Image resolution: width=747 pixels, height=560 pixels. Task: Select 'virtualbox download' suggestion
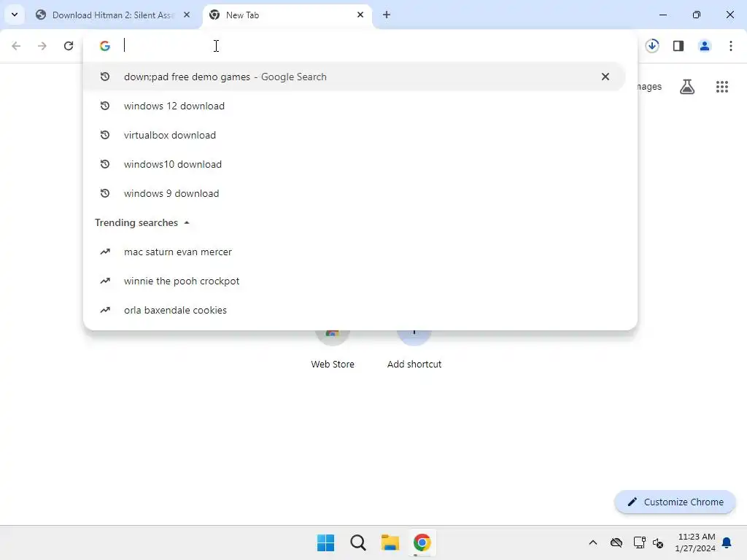pyautogui.click(x=355, y=135)
